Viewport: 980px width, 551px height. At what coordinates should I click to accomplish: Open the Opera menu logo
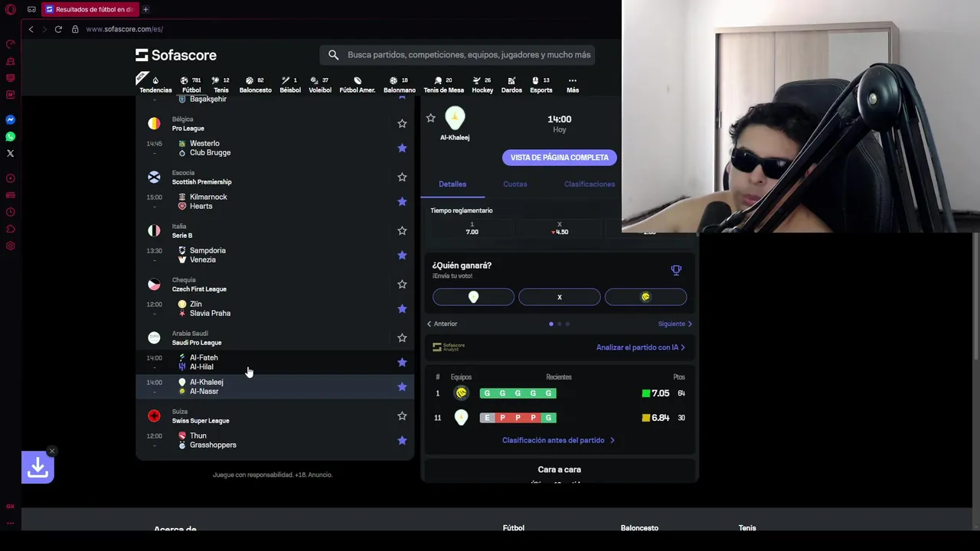point(11,9)
